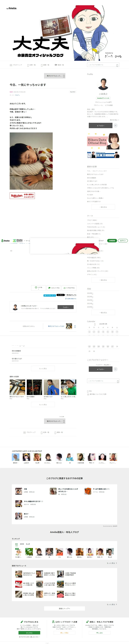
Task: Click the Ameba logo in the sticky header
Action: 5,241
